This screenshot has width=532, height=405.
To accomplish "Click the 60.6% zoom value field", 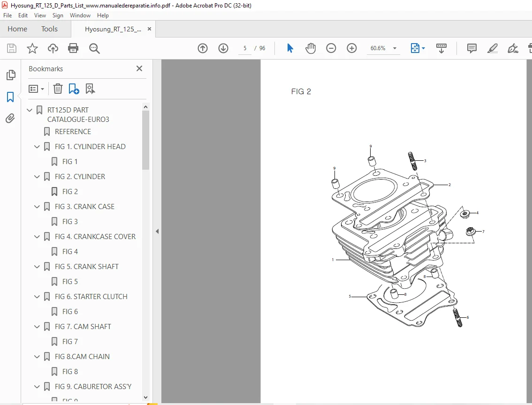I will pos(378,48).
